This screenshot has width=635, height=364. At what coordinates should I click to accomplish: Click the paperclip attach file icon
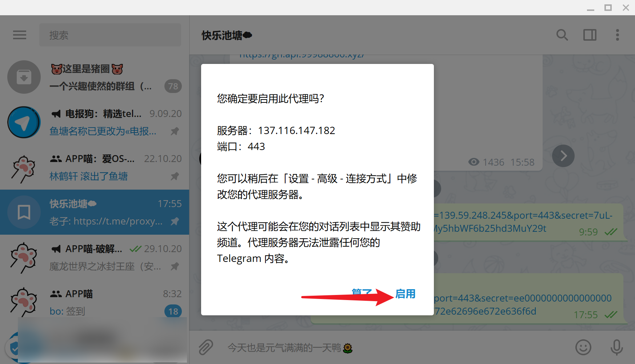[206, 347]
